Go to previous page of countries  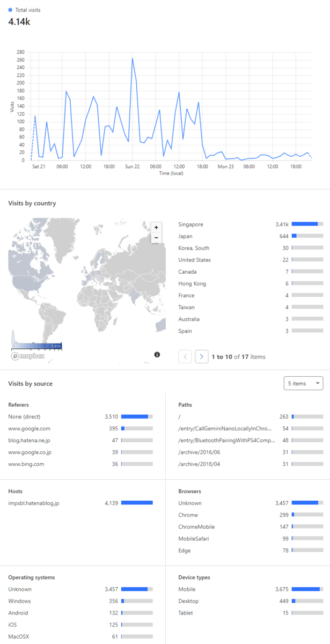[x=185, y=356]
